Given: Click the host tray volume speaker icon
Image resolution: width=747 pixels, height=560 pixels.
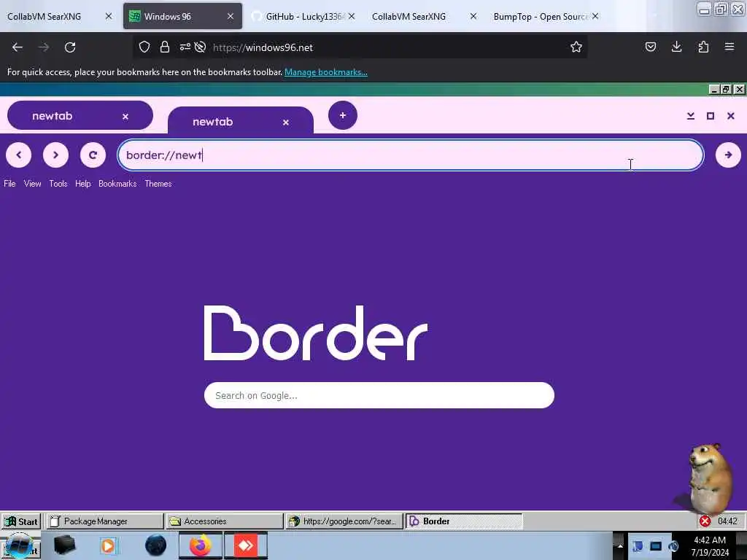Looking at the screenshot, I should (673, 546).
